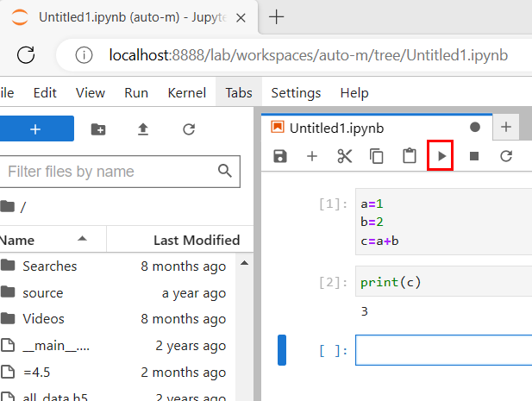Open the View menu
Image resolution: width=532 pixels, height=401 pixels.
[91, 92]
